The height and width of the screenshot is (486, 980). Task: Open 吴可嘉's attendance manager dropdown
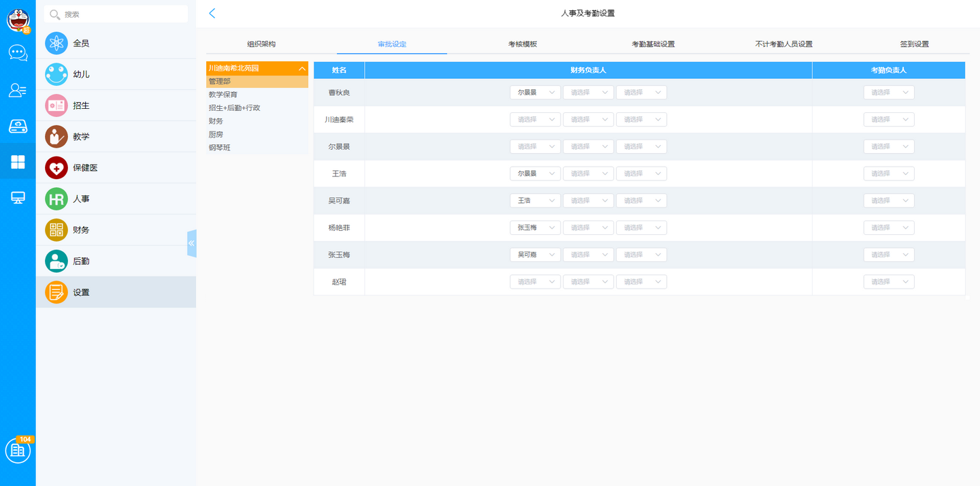(889, 201)
